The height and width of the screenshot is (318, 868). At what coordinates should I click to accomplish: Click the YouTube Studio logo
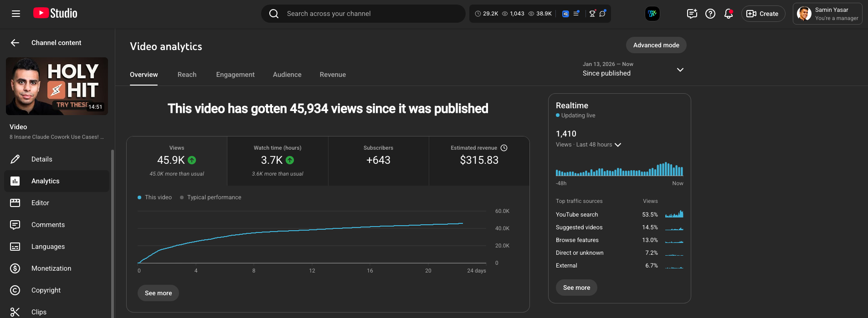(x=55, y=13)
